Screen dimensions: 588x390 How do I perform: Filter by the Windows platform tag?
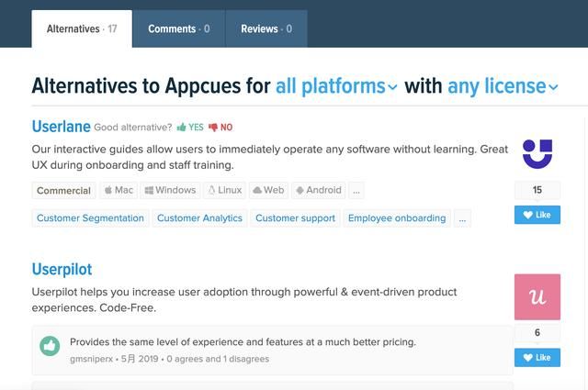[x=170, y=190]
